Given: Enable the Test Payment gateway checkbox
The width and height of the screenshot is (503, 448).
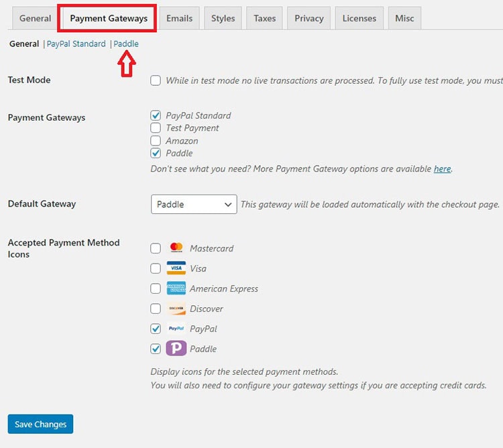Looking at the screenshot, I should tap(156, 128).
